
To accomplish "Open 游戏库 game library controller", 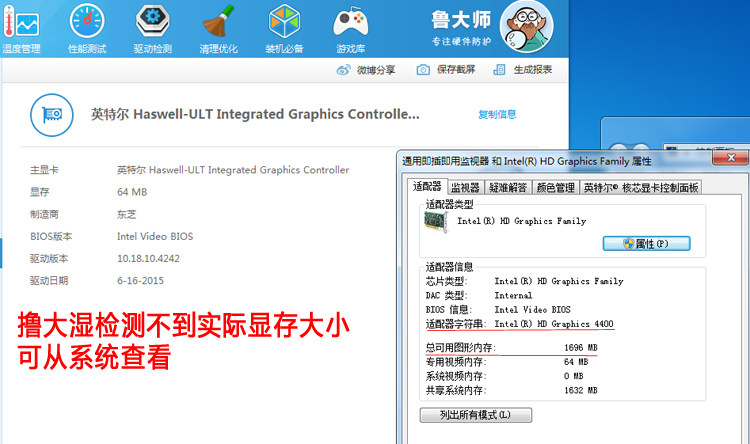I will pos(351,29).
